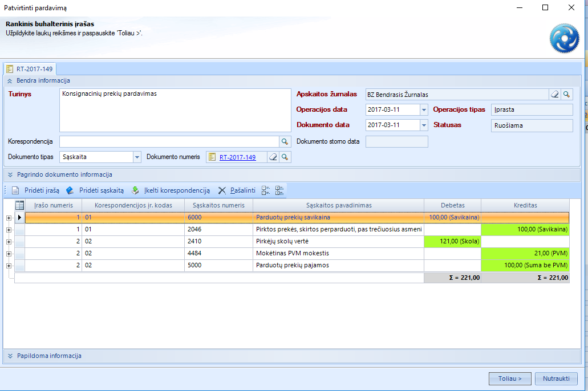Search Apskaitos žurnalas with magnifier icon
The width and height of the screenshot is (588, 391).
point(567,95)
